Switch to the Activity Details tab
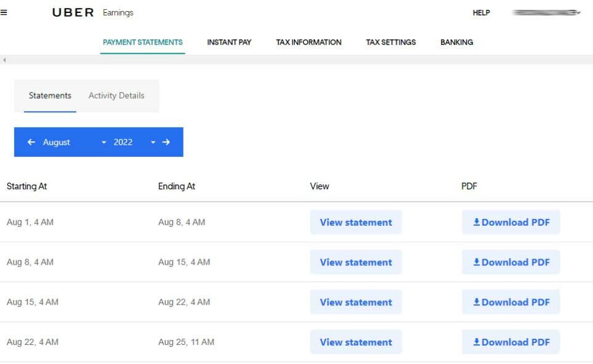593x364 pixels. [x=116, y=96]
